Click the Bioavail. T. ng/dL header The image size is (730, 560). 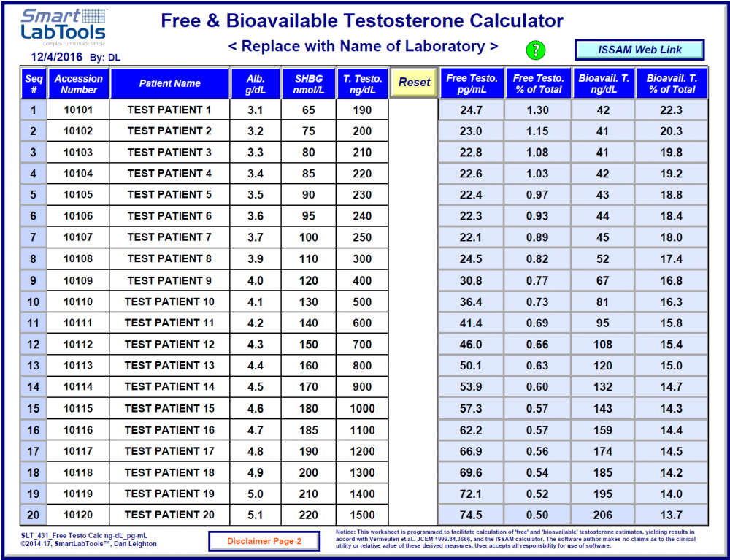click(x=605, y=83)
